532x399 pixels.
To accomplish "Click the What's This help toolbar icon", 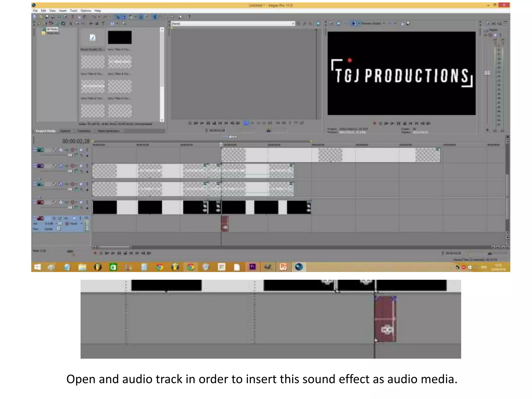I will (x=189, y=17).
